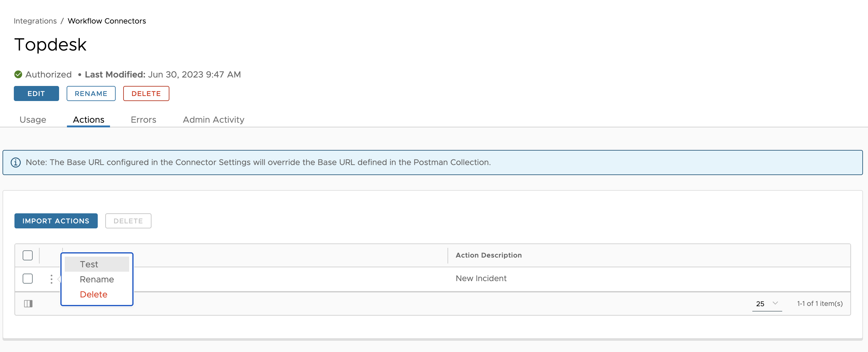Image resolution: width=868 pixels, height=352 pixels.
Task: Click the column settings icon below the table
Action: tap(28, 303)
